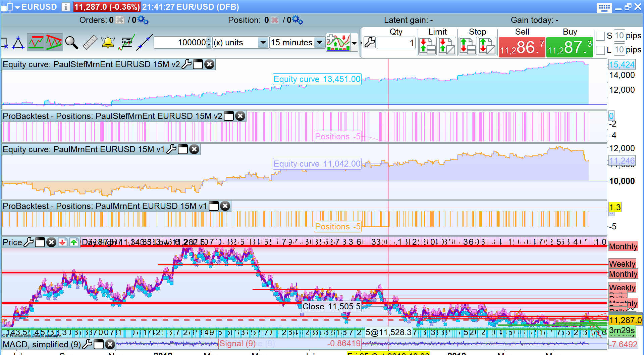The height and width of the screenshot is (355, 644).
Task: Close the PaulStefMrnEnt v2 equity curve panel
Action: click(x=209, y=64)
